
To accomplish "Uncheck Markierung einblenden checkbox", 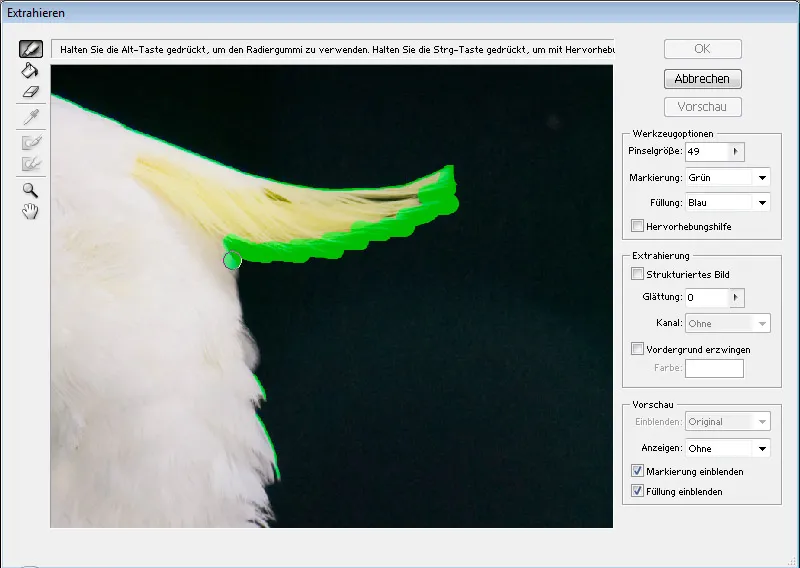I will pyautogui.click(x=637, y=471).
